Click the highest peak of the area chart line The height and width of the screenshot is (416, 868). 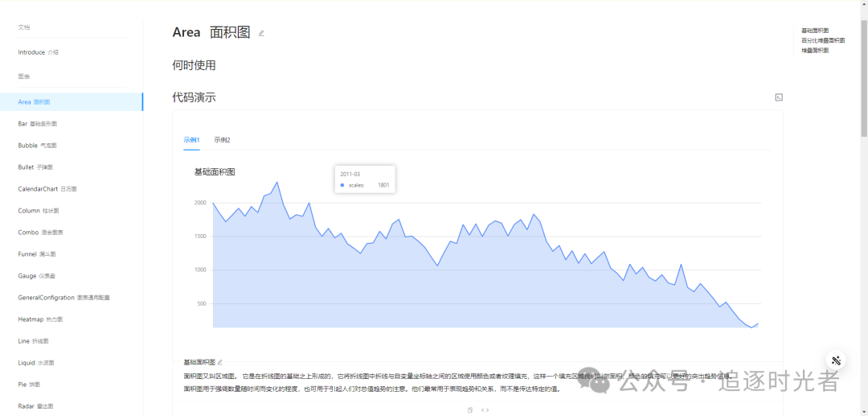[276, 182]
